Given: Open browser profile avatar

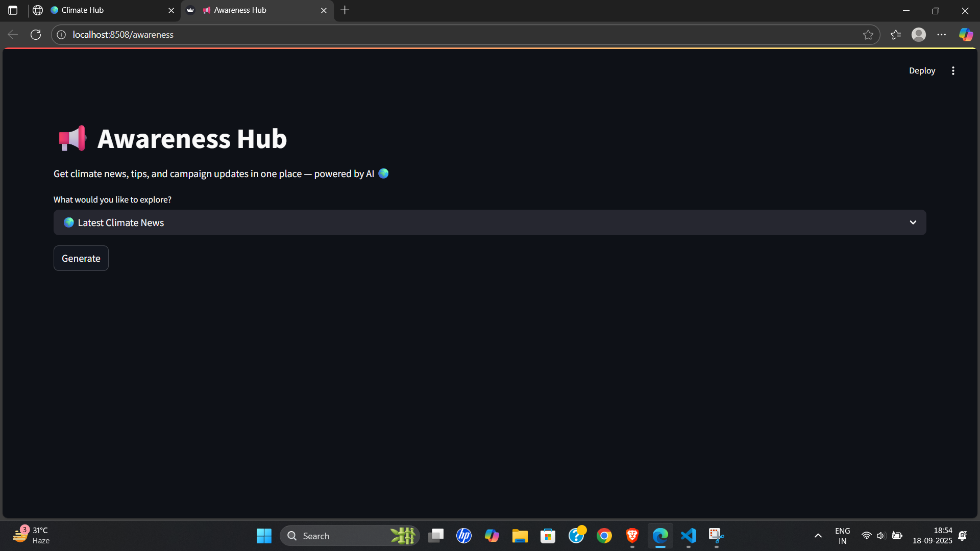Looking at the screenshot, I should [919, 35].
